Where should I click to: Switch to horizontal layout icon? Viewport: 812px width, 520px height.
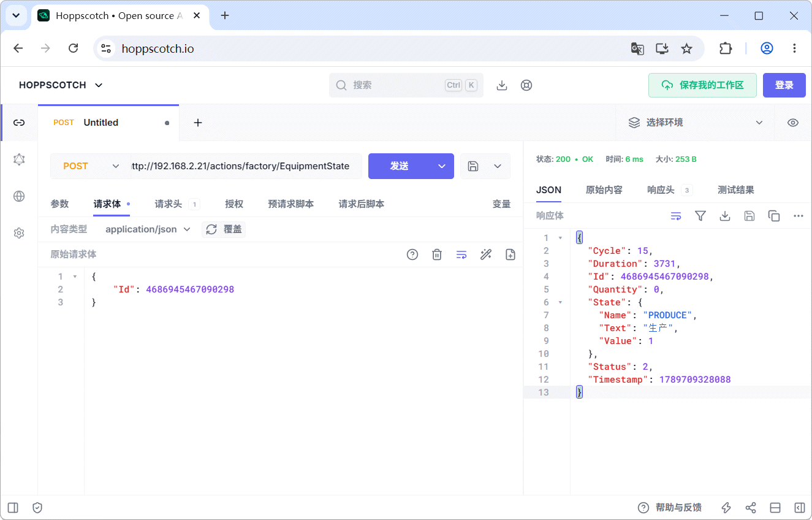point(775,508)
